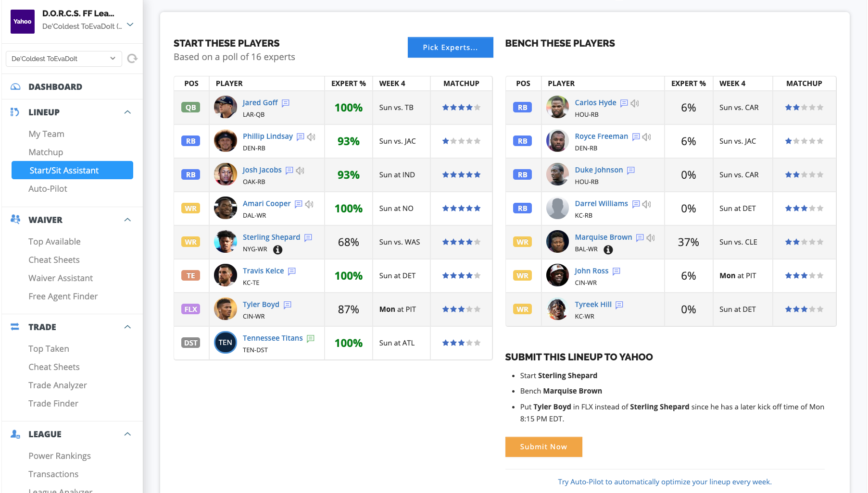The height and width of the screenshot is (493, 868).
Task: Open Free Agent Finder
Action: 63,296
